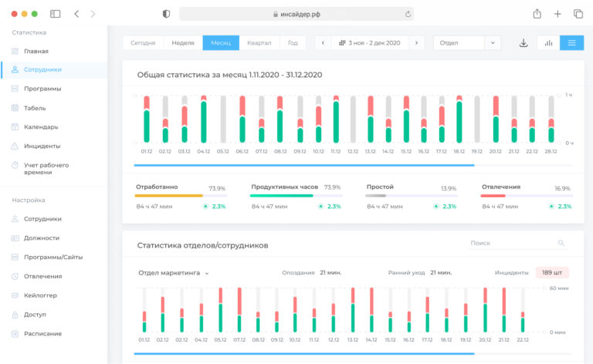Click the blue chart scroll bar
Image resolution: width=593 pixels, height=364 pixels.
[x=304, y=165]
